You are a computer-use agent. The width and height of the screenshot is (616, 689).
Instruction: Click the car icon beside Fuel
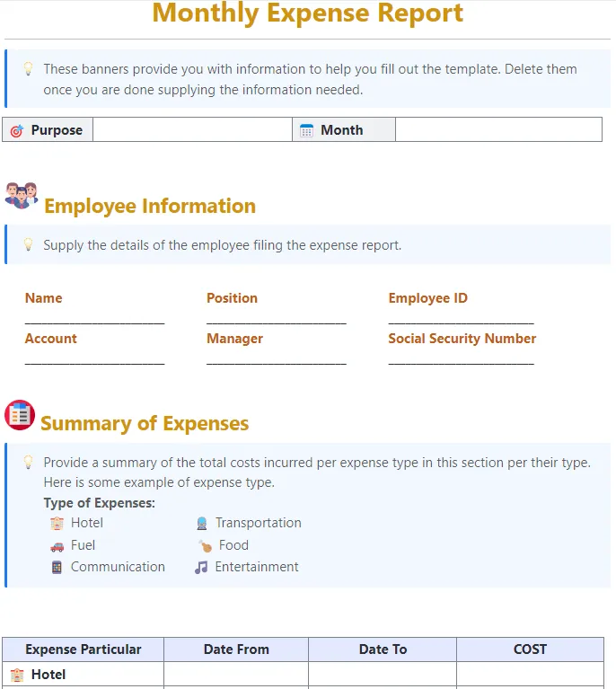pos(57,546)
